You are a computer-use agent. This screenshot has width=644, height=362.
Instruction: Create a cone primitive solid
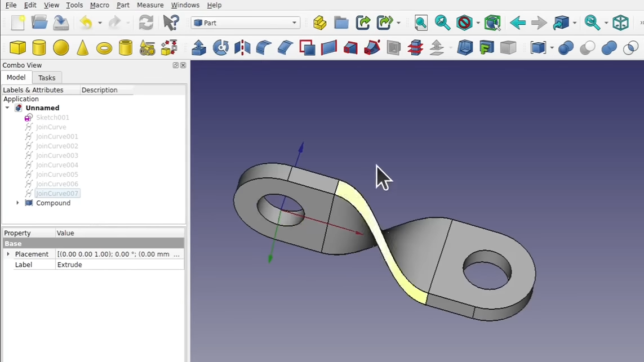pyautogui.click(x=82, y=48)
